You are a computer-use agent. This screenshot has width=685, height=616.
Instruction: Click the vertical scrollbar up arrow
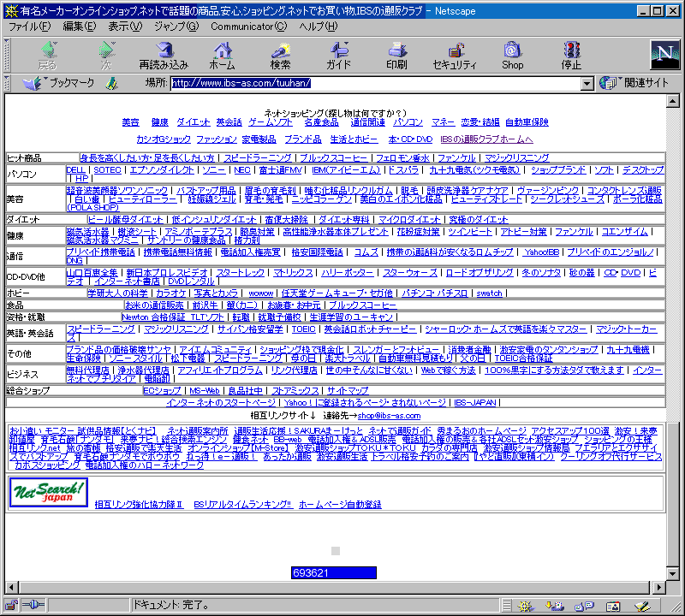[x=673, y=101]
